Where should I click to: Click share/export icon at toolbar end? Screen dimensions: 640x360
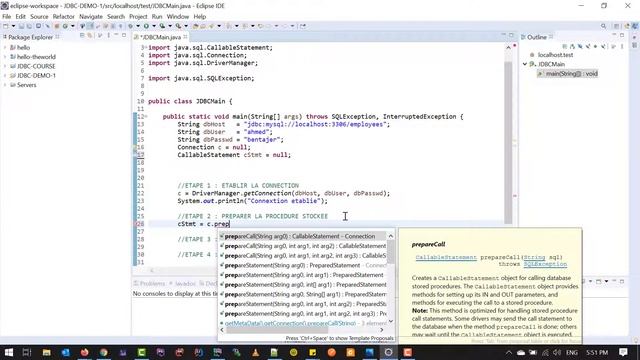(x=303, y=26)
